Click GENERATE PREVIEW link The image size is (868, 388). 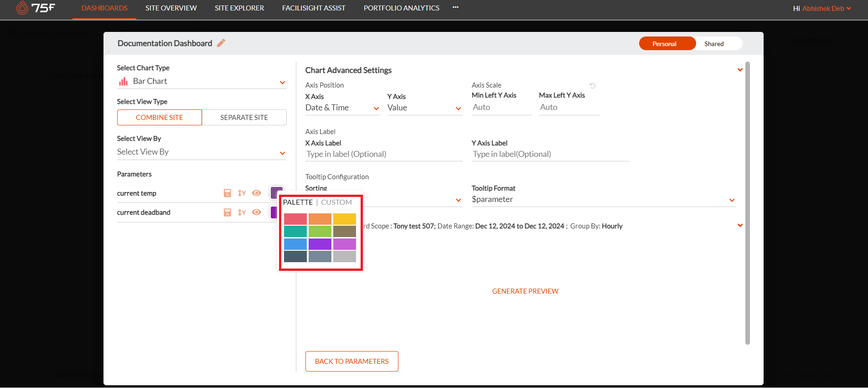pyautogui.click(x=525, y=291)
